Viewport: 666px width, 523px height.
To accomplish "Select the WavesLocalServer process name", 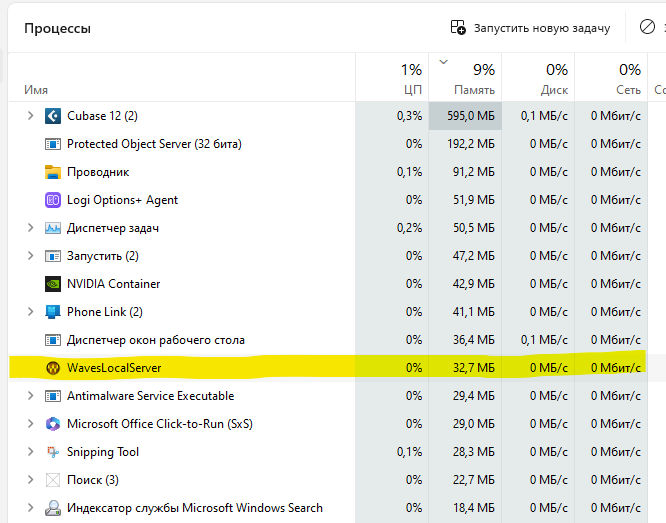I will (114, 368).
